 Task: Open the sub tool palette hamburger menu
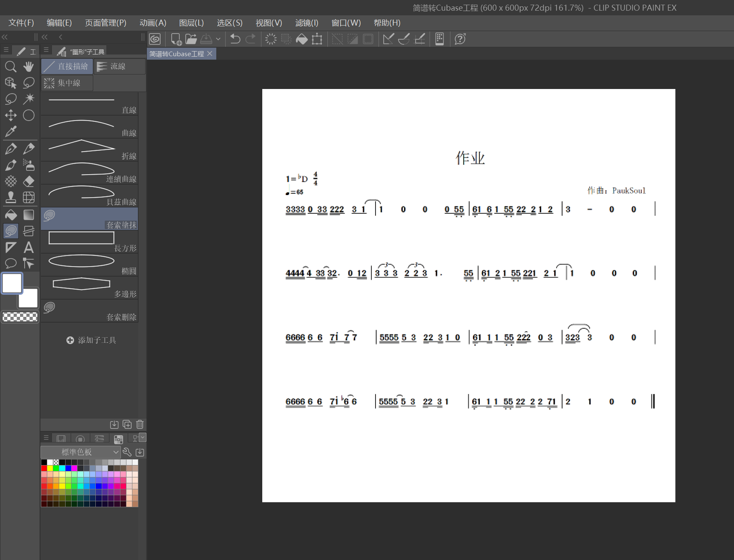46,50
